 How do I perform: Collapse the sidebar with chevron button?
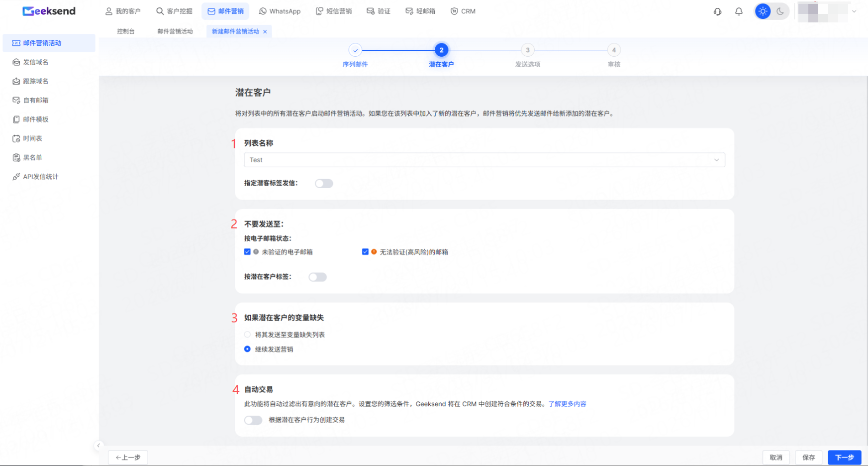coord(98,446)
